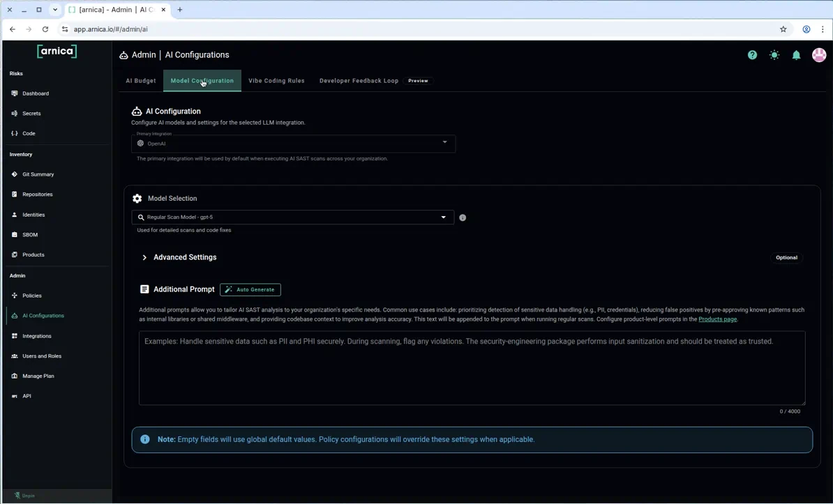
Task: Toggle the light/dark theme sun icon
Action: pyautogui.click(x=774, y=54)
